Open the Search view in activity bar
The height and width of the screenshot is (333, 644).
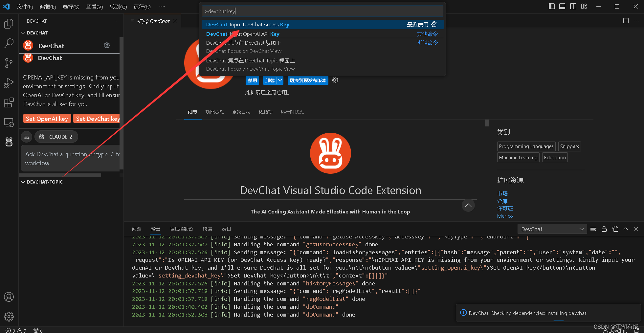click(x=9, y=43)
